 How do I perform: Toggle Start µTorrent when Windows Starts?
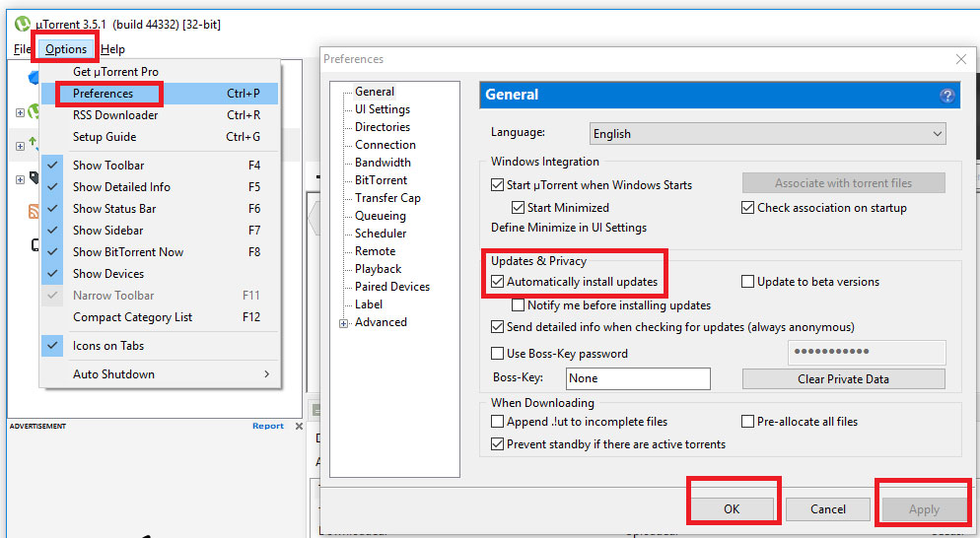tap(498, 185)
